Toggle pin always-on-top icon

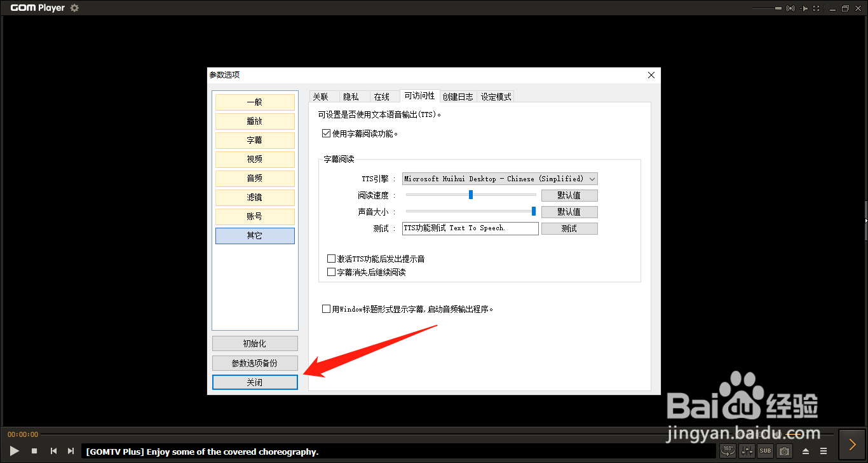pos(804,8)
